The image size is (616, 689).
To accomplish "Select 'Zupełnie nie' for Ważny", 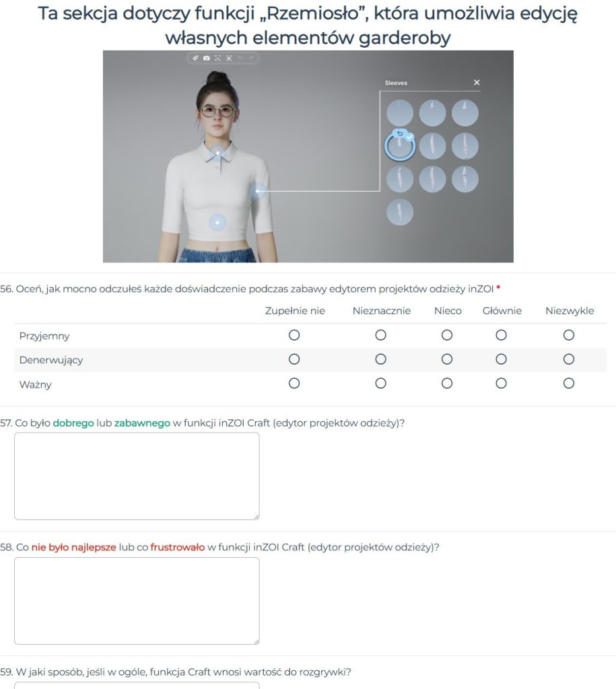I will tap(294, 384).
